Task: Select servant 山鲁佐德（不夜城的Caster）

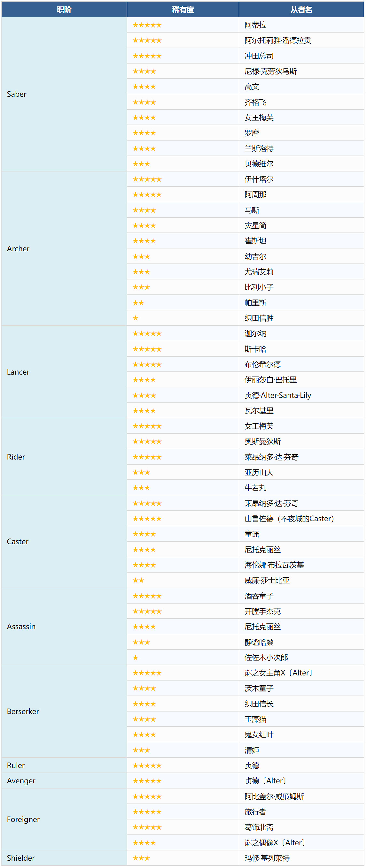Action: pos(289,519)
